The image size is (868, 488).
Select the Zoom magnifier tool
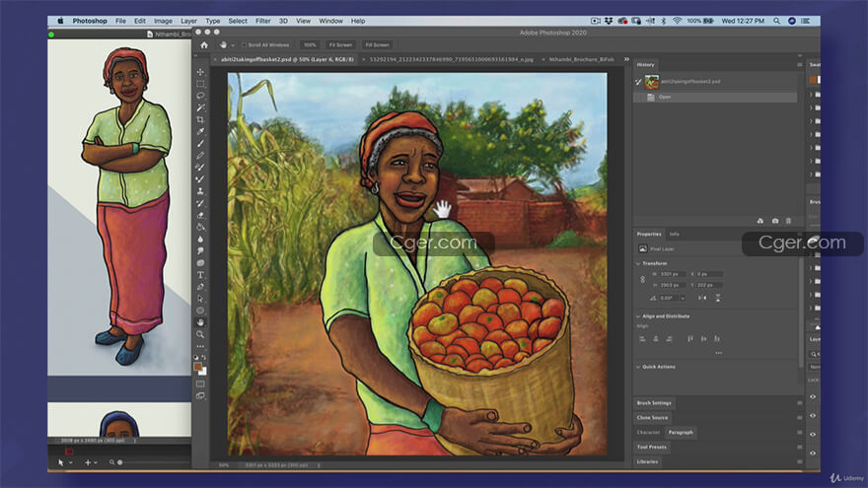[x=200, y=334]
